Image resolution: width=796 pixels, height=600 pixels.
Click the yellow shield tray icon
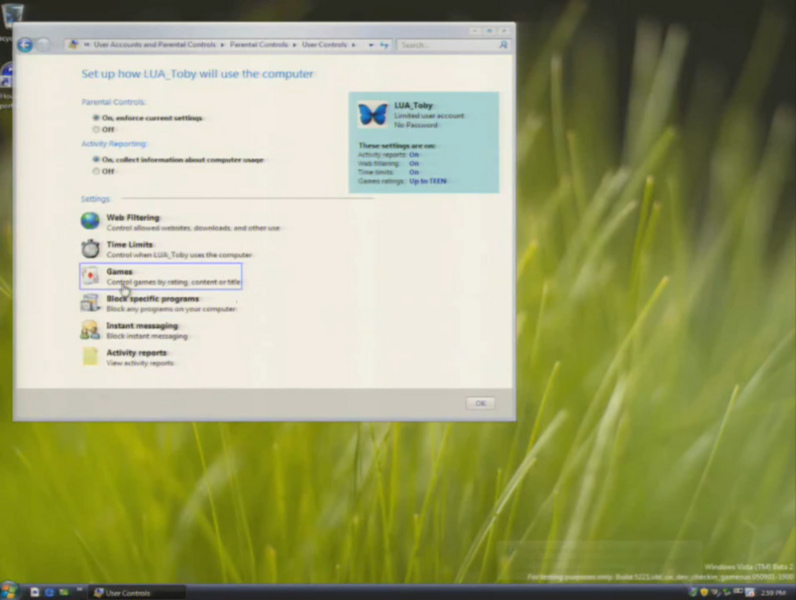click(x=704, y=592)
